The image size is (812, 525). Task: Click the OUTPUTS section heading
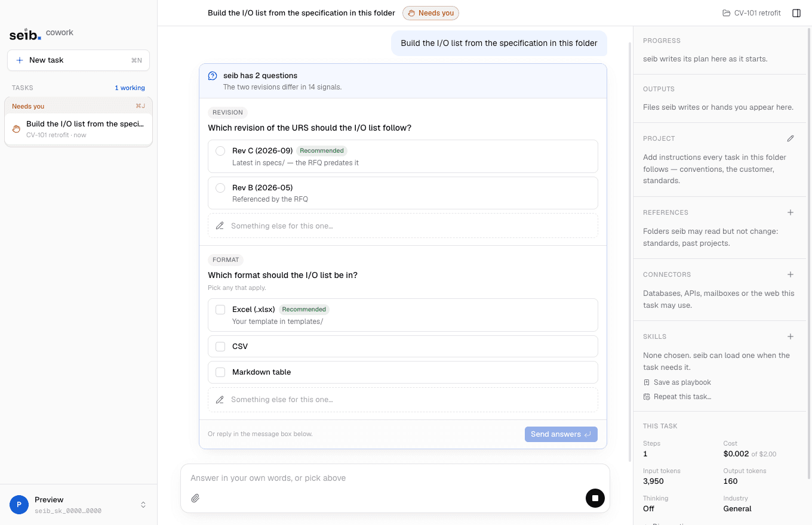[x=659, y=89]
